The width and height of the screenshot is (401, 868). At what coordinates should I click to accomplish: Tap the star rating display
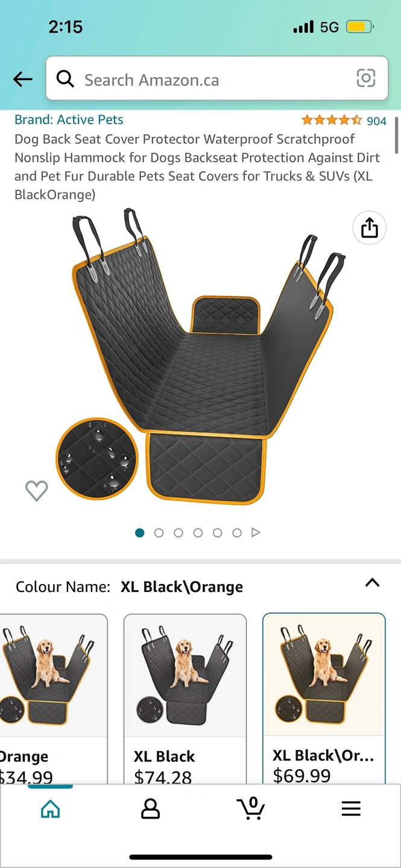(332, 120)
